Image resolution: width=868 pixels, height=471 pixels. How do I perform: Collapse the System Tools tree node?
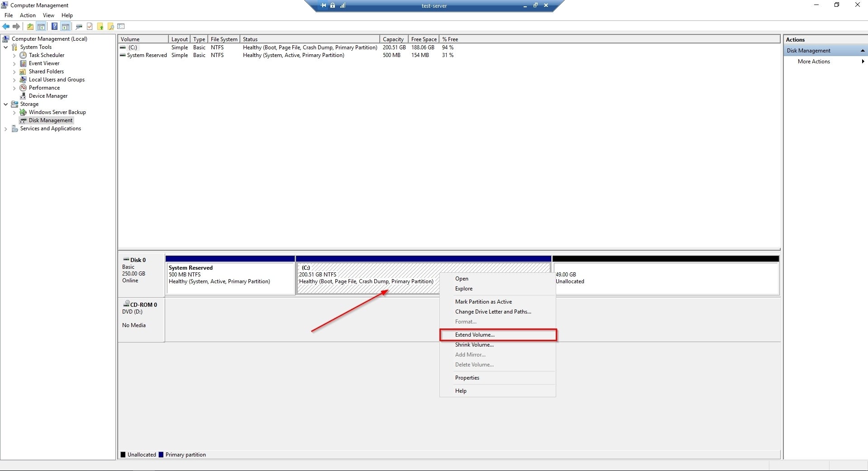coord(5,47)
